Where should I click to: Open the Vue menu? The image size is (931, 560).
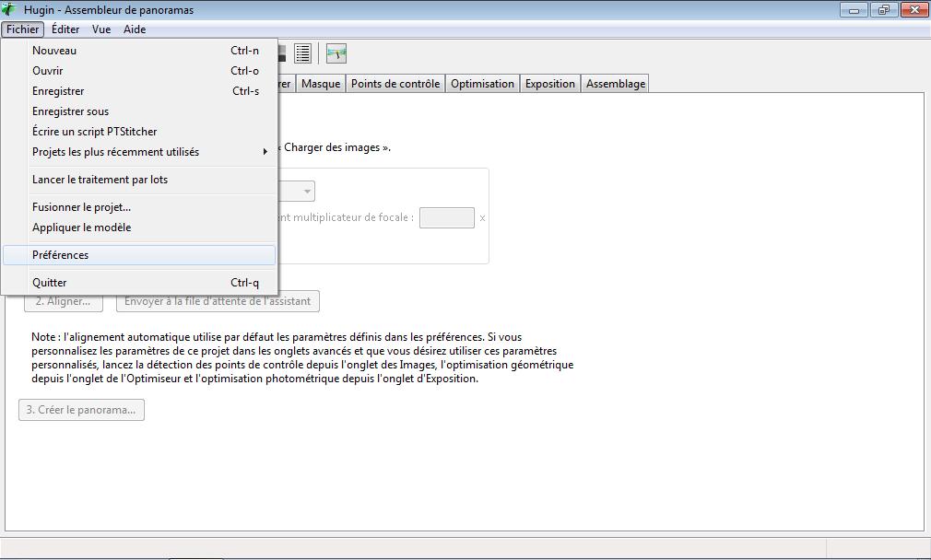pos(101,29)
